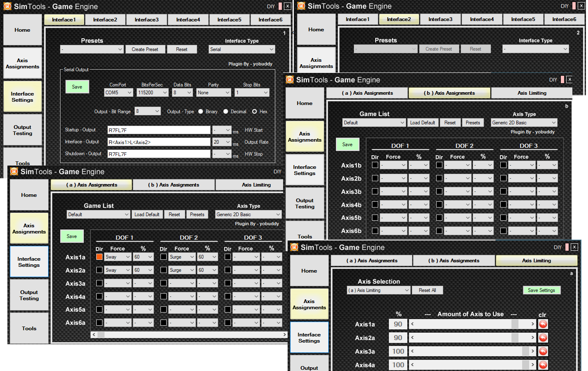Click Create Preset button in Interface1 window

click(x=145, y=49)
